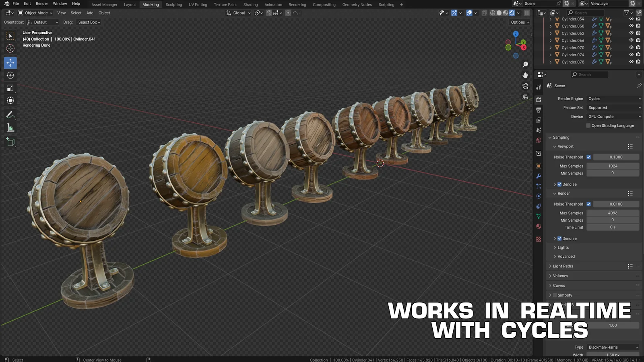Open the Render menu

coord(42,4)
